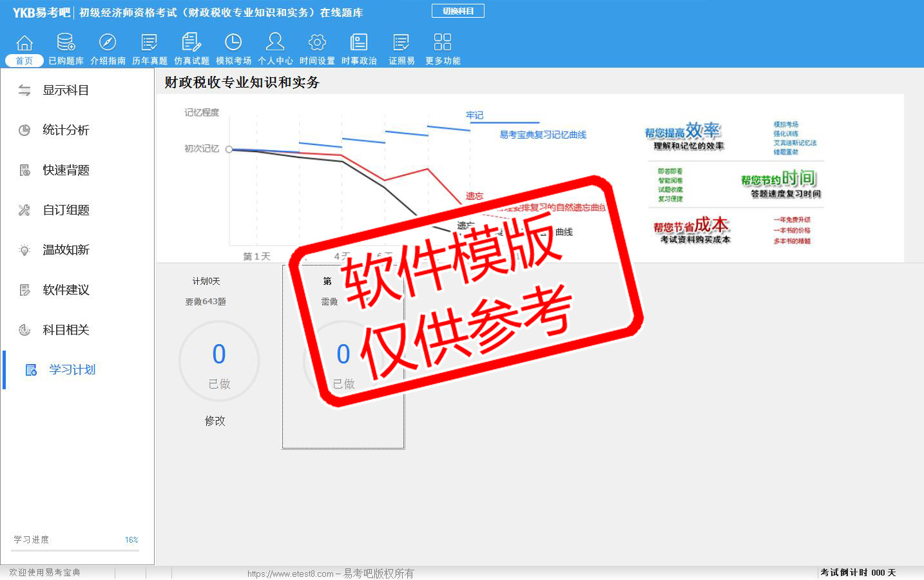Open 时事政治 news icon

[x=359, y=49]
